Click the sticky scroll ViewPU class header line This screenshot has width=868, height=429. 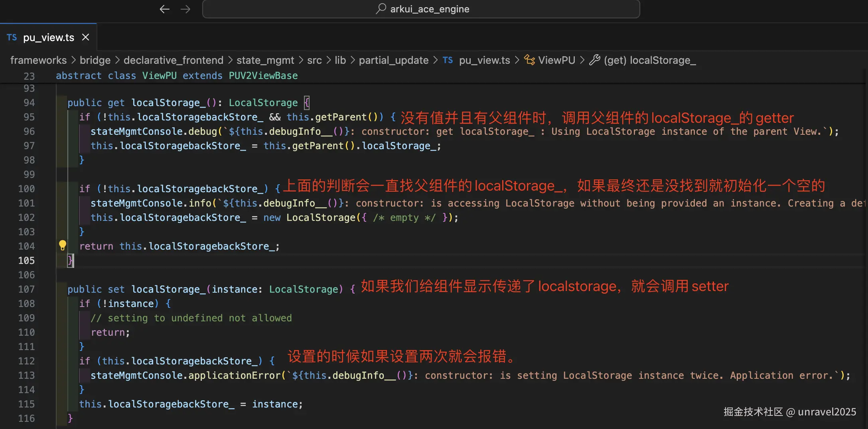click(177, 76)
